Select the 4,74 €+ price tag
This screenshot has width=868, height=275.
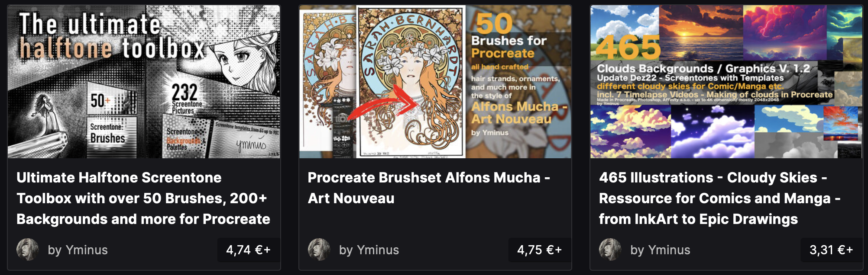click(x=249, y=250)
